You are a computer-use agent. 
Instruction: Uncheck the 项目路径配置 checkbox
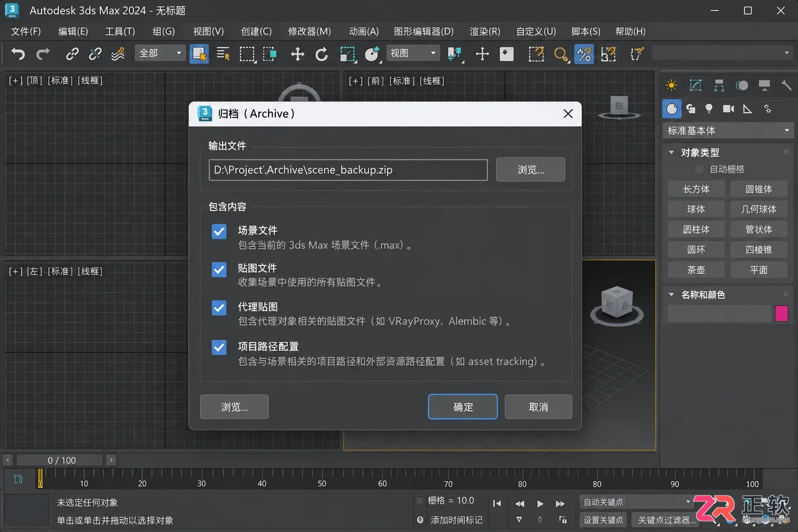tap(219, 347)
